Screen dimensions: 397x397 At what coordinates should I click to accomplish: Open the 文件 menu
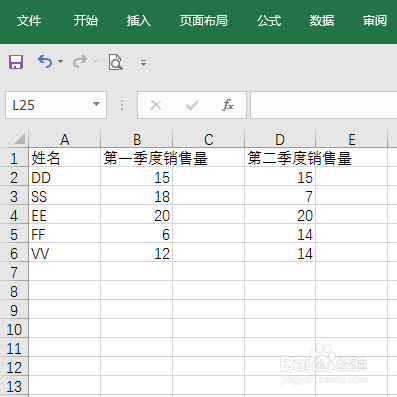[x=29, y=21]
